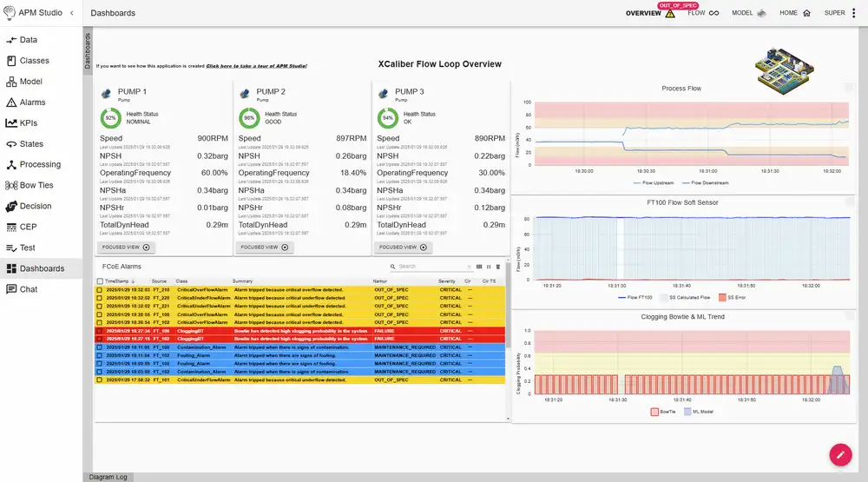Click PUMP 1 92% health gauge

click(x=111, y=118)
